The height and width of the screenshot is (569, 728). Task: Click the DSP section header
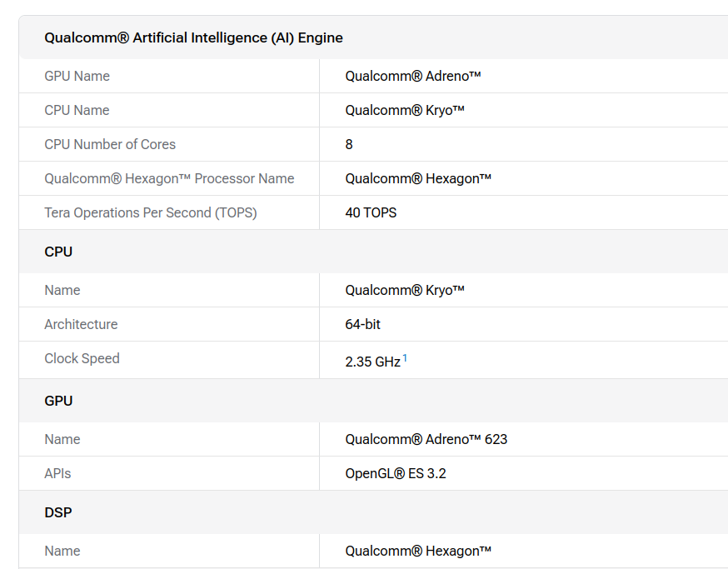(x=58, y=512)
